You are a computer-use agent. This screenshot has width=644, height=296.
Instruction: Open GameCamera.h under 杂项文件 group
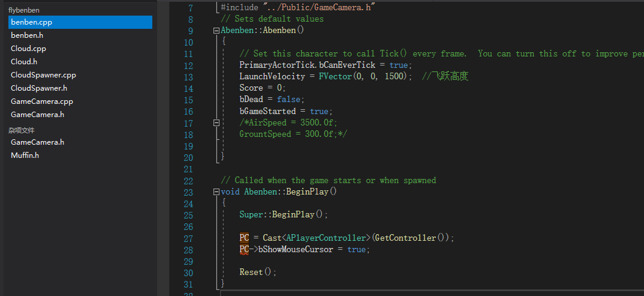[x=37, y=142]
